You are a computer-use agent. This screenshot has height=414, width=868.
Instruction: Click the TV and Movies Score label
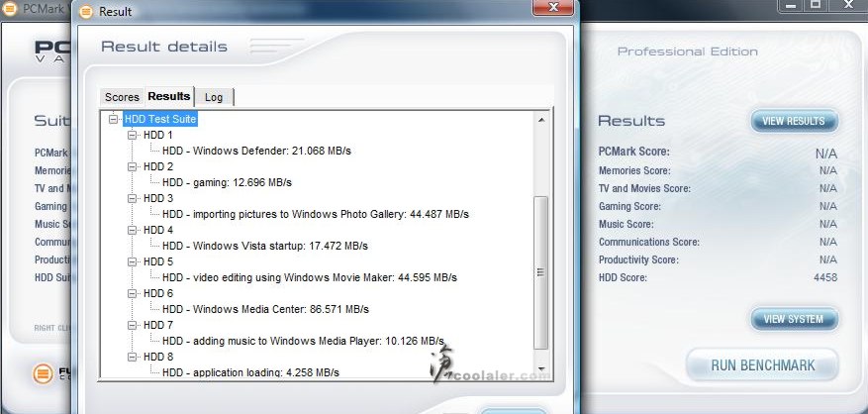coord(644,188)
